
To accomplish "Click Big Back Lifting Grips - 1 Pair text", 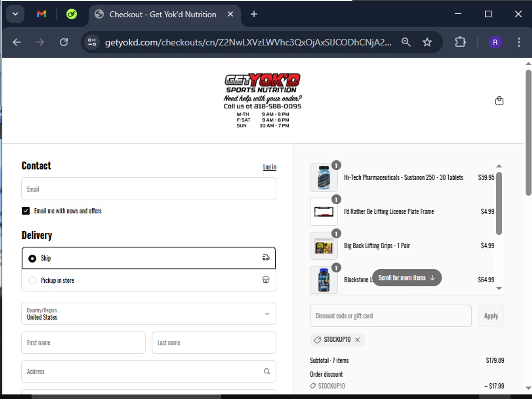I will [x=377, y=246].
